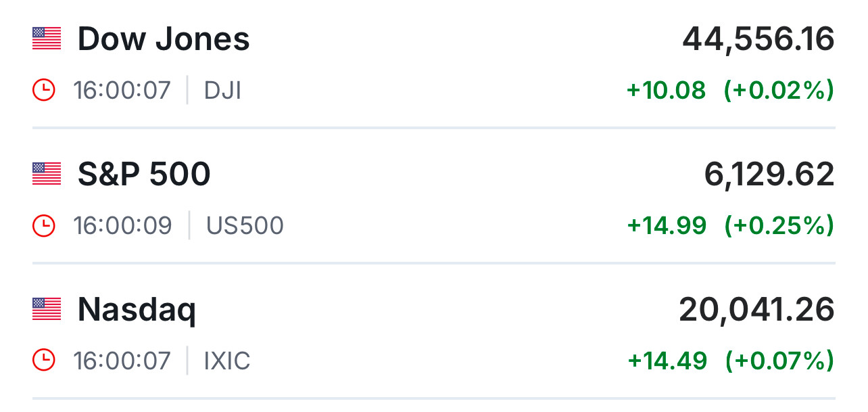Select the DJI ticker symbol
This screenshot has height=412, width=868.
(x=222, y=90)
